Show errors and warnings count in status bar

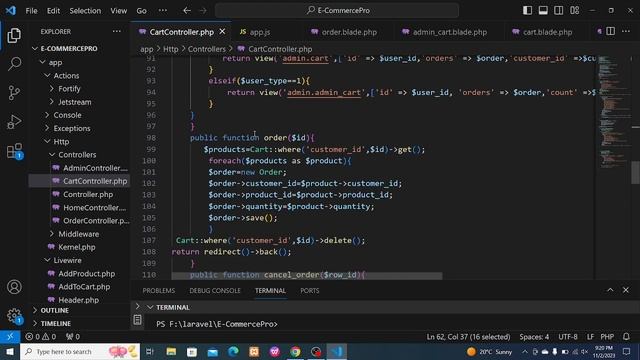click(x=40, y=337)
